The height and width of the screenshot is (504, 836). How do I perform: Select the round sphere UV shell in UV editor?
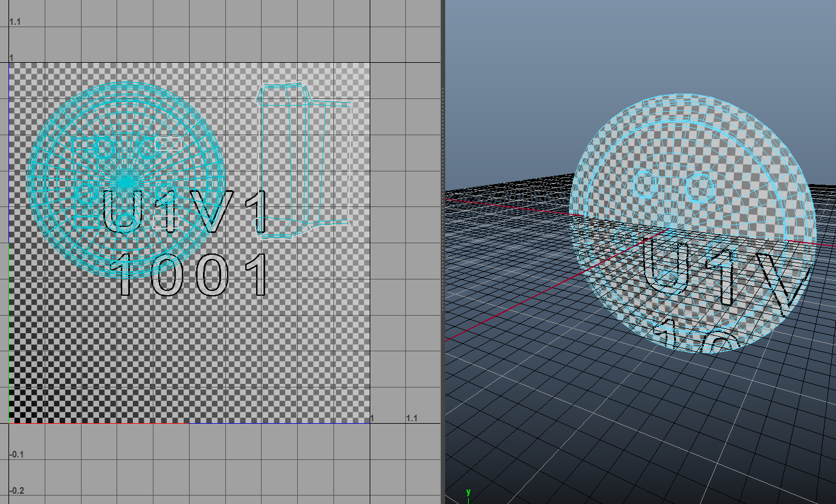click(x=126, y=180)
